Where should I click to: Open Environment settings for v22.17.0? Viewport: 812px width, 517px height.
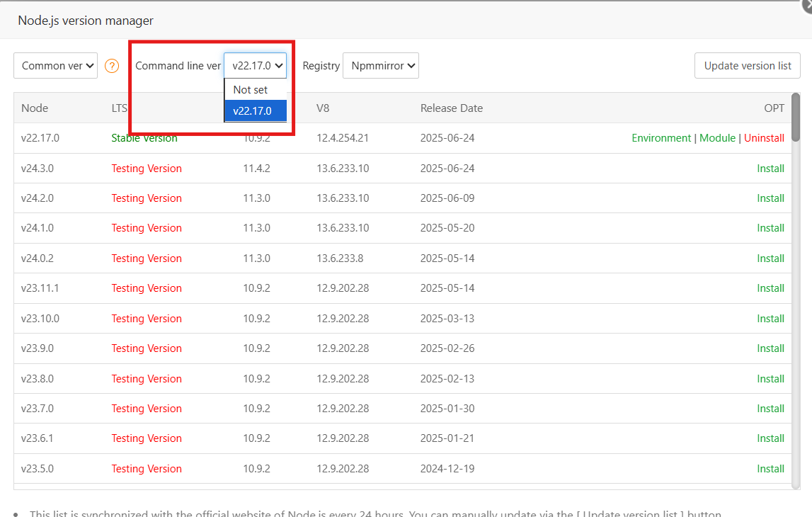click(x=661, y=138)
